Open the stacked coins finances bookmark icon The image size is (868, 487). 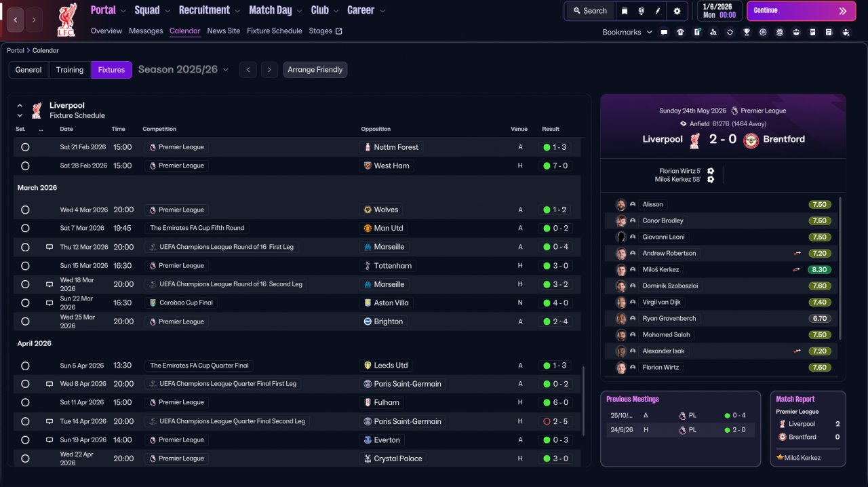[x=779, y=32]
